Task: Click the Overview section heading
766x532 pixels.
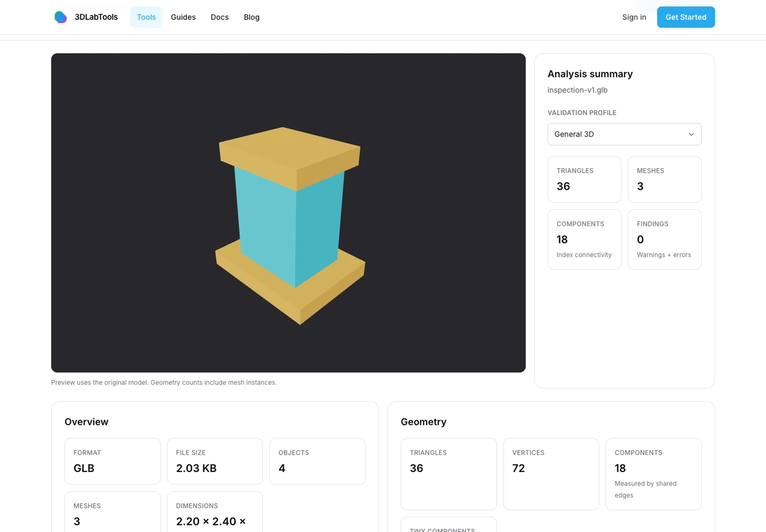Action: click(86, 422)
